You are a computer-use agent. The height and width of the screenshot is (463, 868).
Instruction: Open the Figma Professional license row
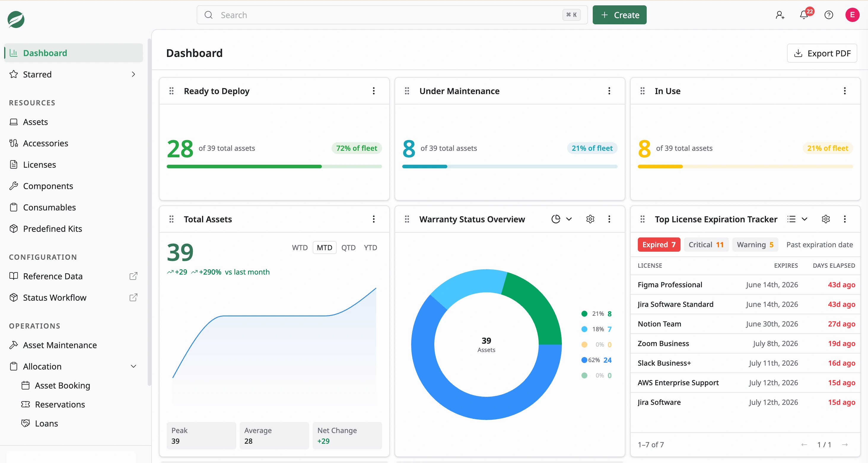coord(746,285)
